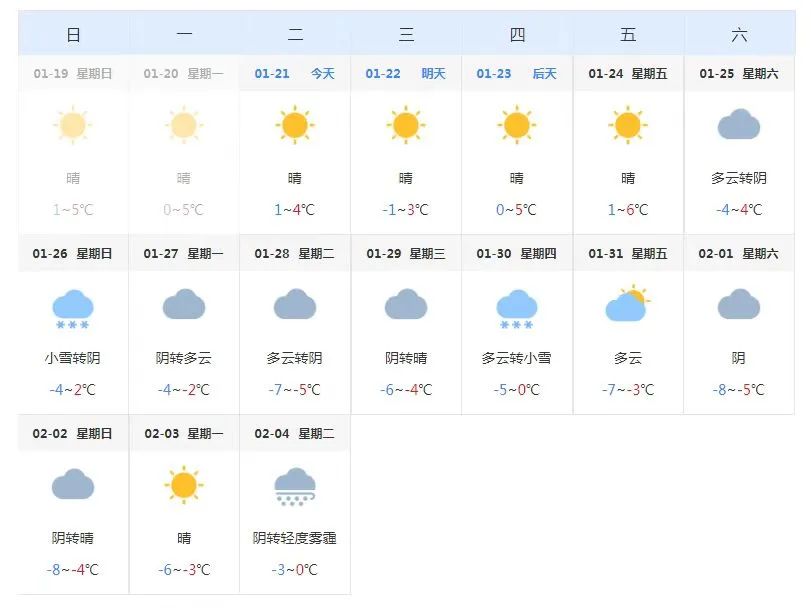The width and height of the screenshot is (811, 608).
Task: Click the haze icon on 02-04
Action: click(x=295, y=486)
